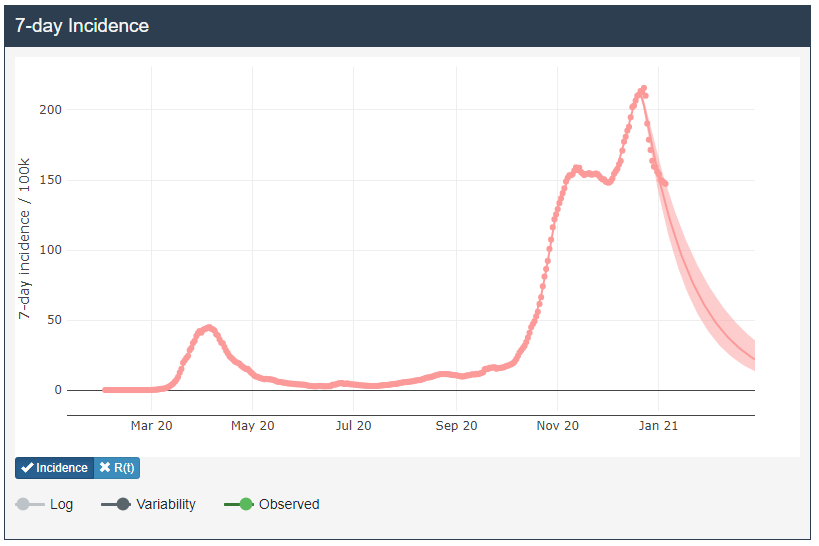The image size is (819, 546).
Task: Click the 'Observed' label text
Action: coord(289,505)
